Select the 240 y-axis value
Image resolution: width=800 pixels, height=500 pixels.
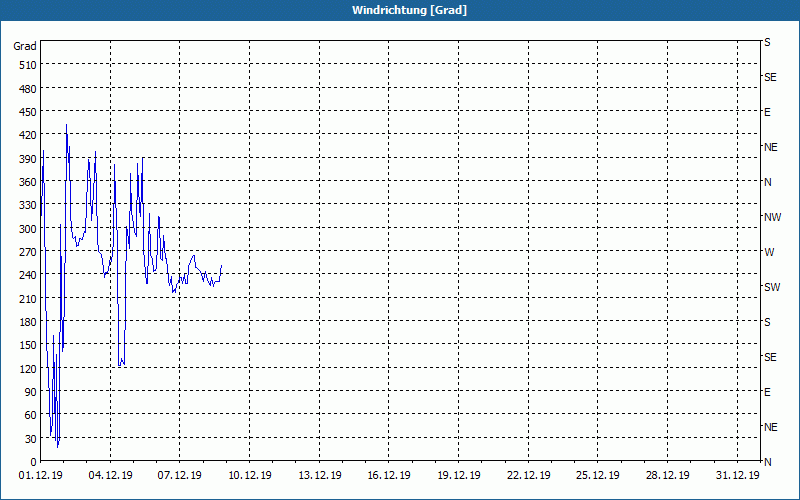point(28,275)
